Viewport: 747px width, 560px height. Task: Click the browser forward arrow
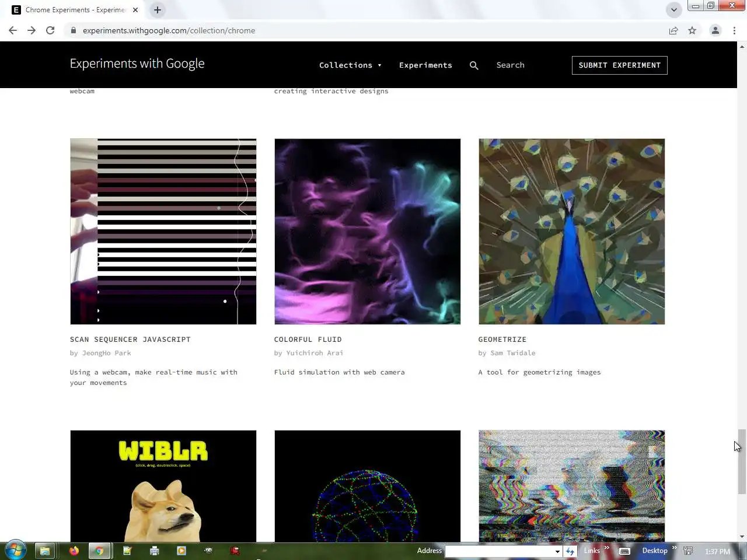(x=32, y=30)
